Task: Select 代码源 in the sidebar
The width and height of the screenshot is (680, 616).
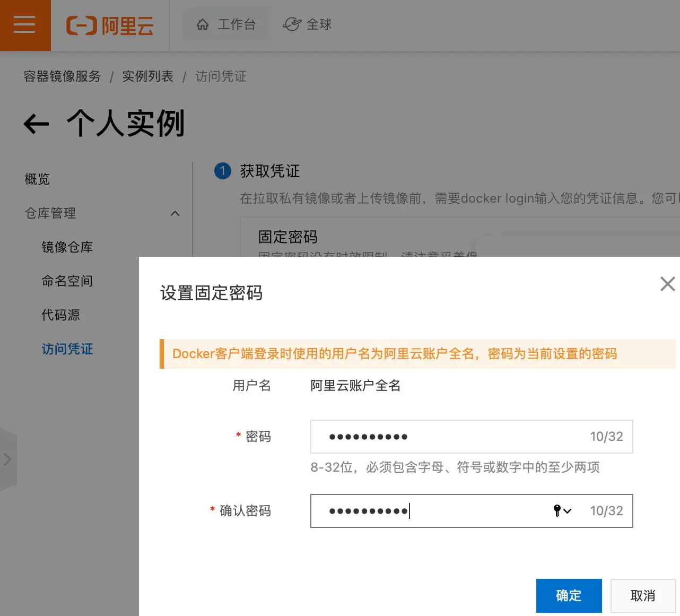Action: coord(61,315)
